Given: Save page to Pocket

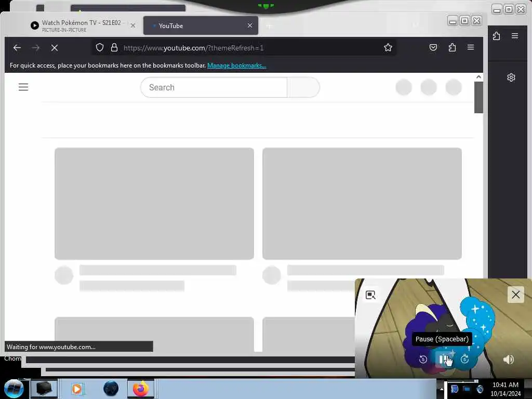Looking at the screenshot, I should 433,47.
